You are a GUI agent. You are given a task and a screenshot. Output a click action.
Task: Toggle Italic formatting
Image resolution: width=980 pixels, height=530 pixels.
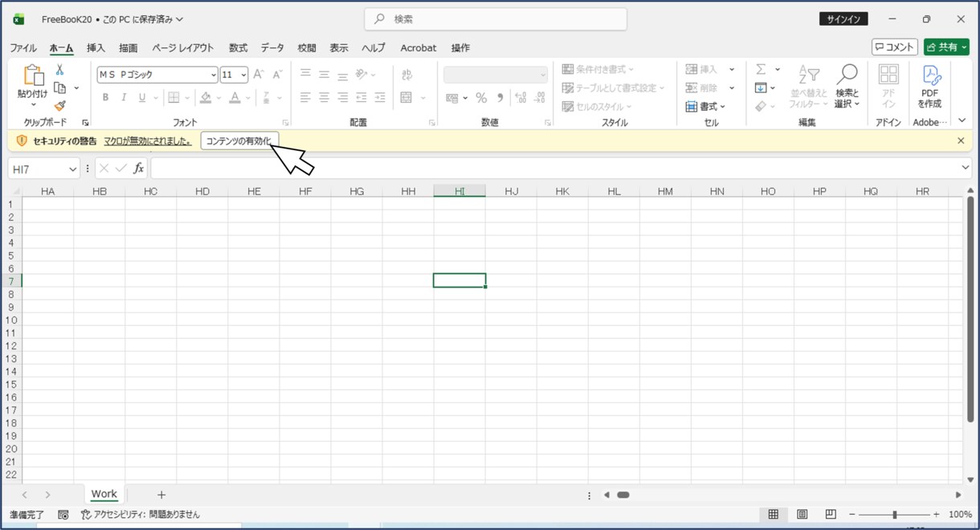click(x=124, y=97)
